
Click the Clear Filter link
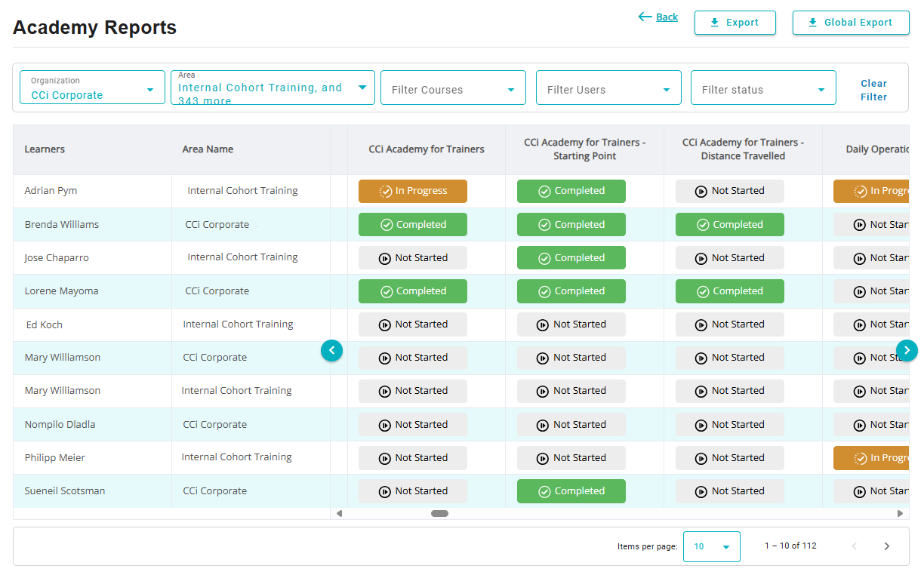tap(873, 90)
